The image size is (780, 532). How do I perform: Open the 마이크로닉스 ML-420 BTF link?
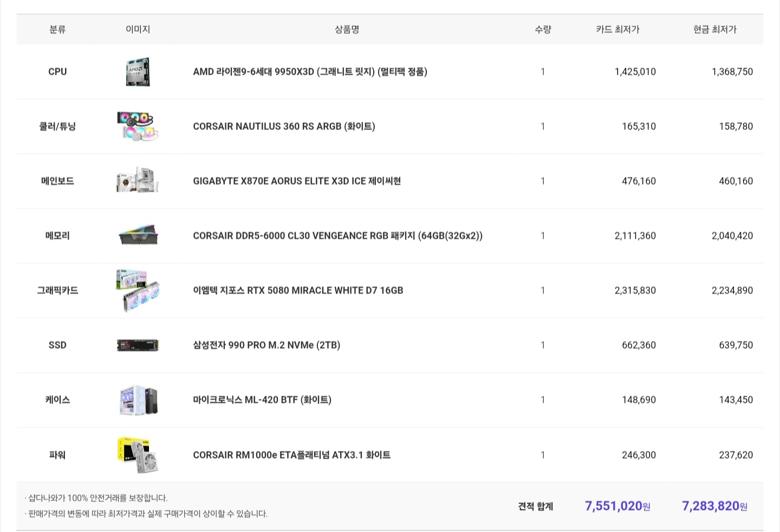[x=262, y=400]
